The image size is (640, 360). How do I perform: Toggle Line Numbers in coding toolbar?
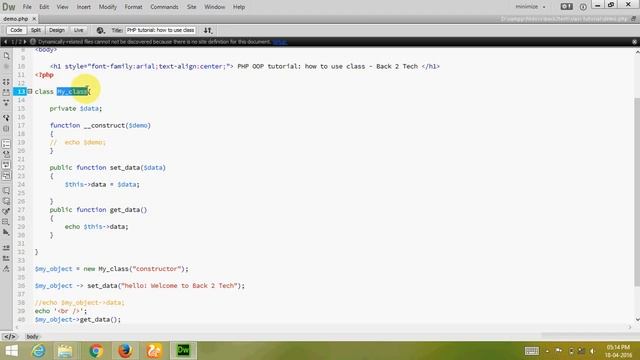6,144
